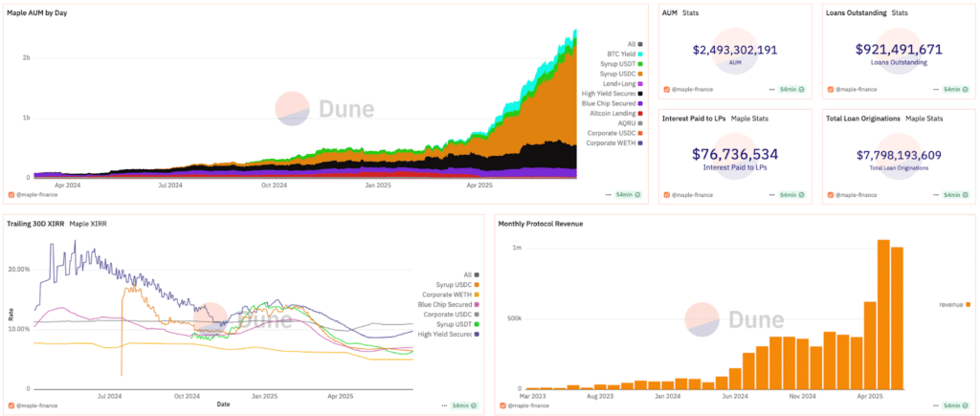980x416 pixels.
Task: Open three-dot menu on Total Loan Originations card
Action: click(936, 195)
